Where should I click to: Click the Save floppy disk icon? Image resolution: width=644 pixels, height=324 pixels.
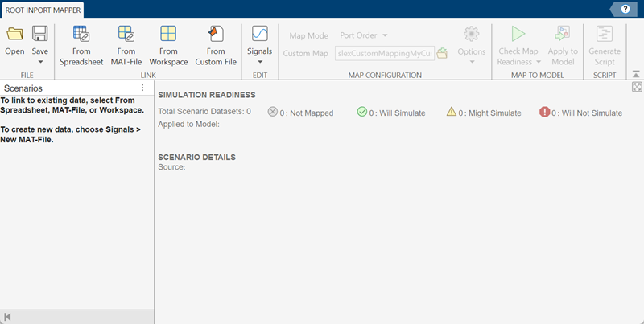(40, 35)
